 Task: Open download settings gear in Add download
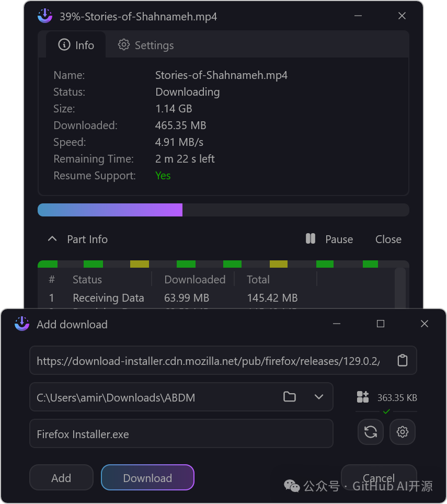[x=403, y=432]
